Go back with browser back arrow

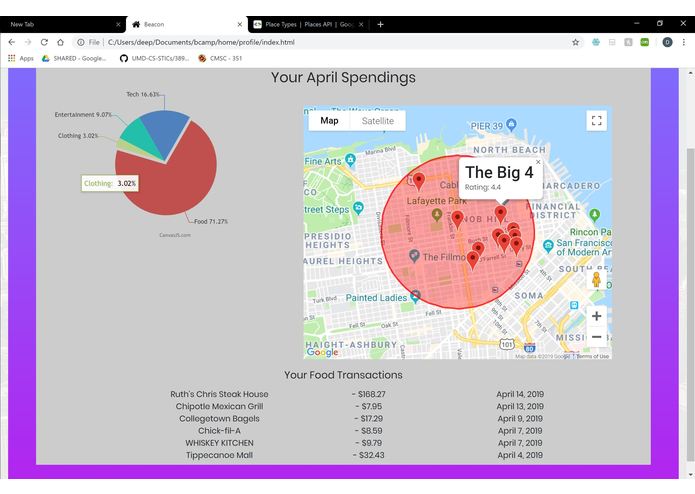click(x=12, y=42)
